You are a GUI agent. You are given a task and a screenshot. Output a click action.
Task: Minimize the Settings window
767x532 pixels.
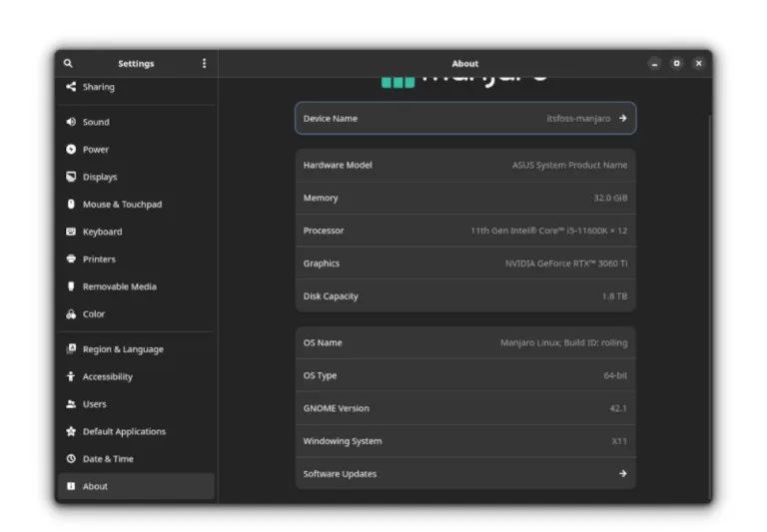[654, 64]
